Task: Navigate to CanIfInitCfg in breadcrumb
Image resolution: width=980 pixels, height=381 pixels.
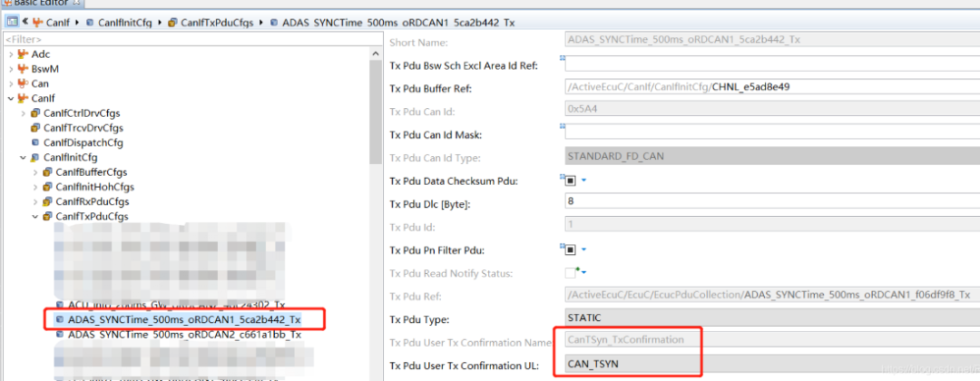Action: pyautogui.click(x=124, y=23)
